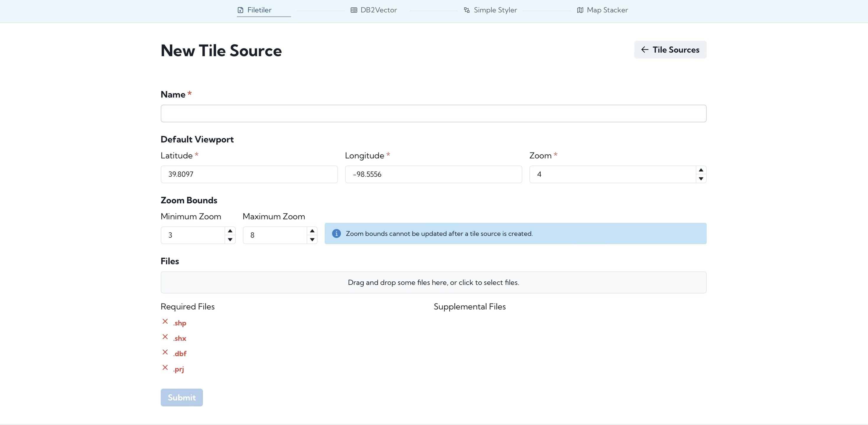Increase the default viewport Zoom value

tap(701, 170)
